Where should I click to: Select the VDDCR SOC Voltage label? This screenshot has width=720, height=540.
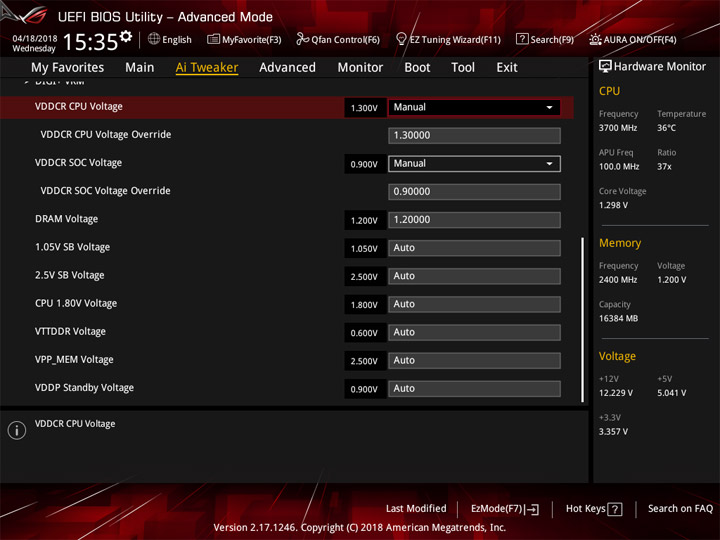pos(79,163)
